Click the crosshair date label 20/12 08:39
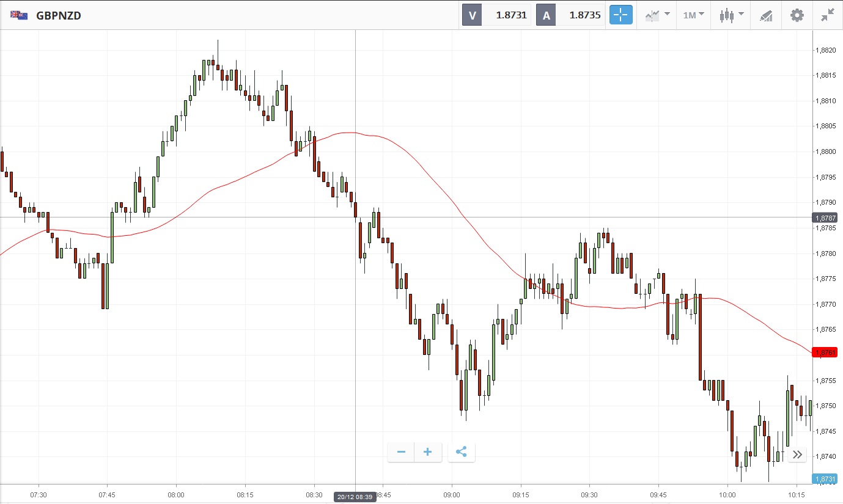The image size is (843, 504). [x=355, y=497]
